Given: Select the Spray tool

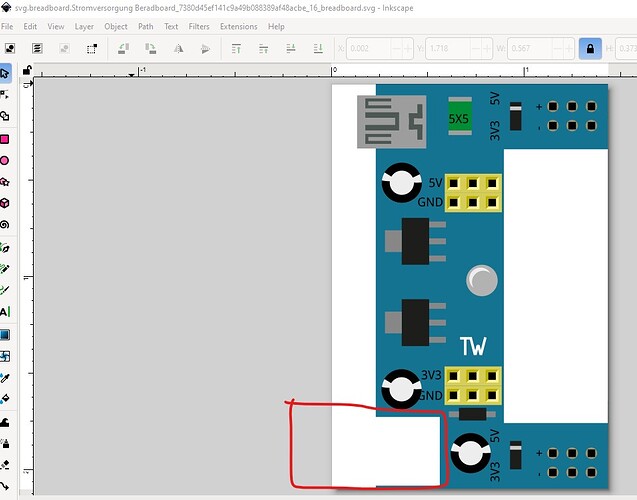Looking at the screenshot, I should click(x=5, y=443).
